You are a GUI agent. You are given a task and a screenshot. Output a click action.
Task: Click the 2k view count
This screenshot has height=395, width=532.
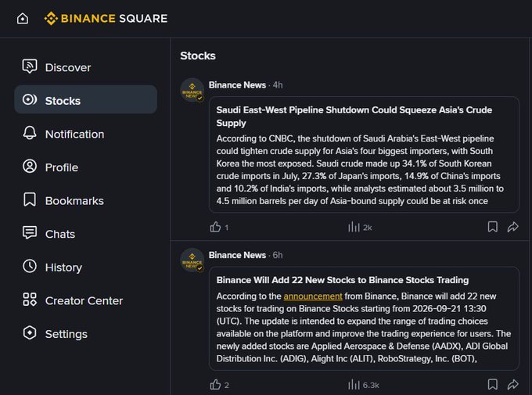(368, 228)
